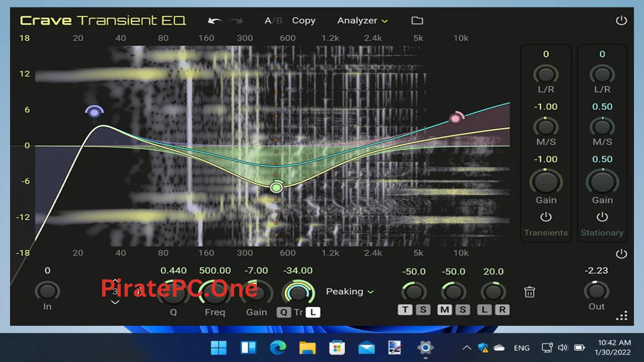644x362 pixels.
Task: Select the pink high-shelf band node
Action: pyautogui.click(x=456, y=118)
